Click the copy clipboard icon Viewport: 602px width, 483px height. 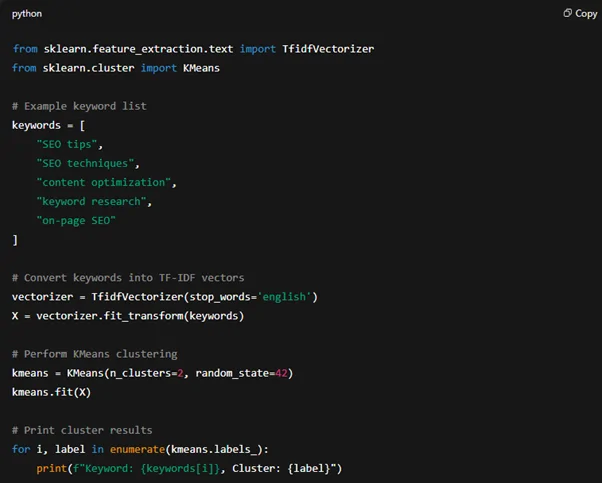click(x=567, y=13)
